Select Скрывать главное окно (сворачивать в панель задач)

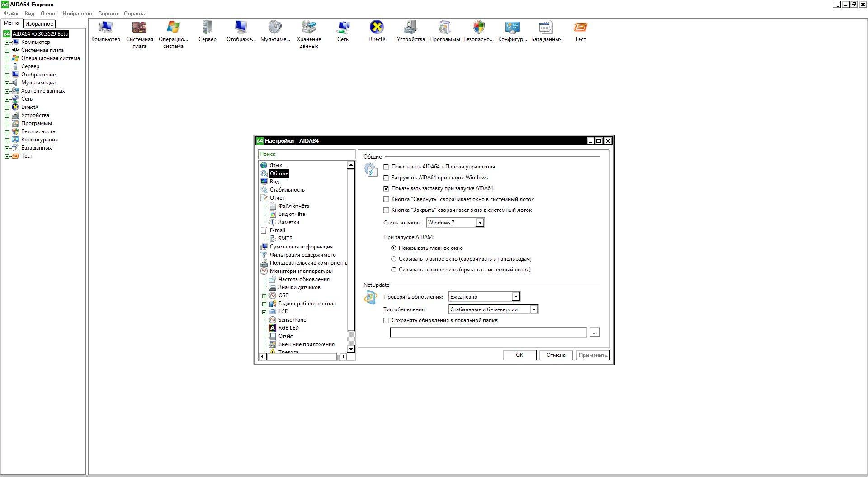click(x=394, y=259)
